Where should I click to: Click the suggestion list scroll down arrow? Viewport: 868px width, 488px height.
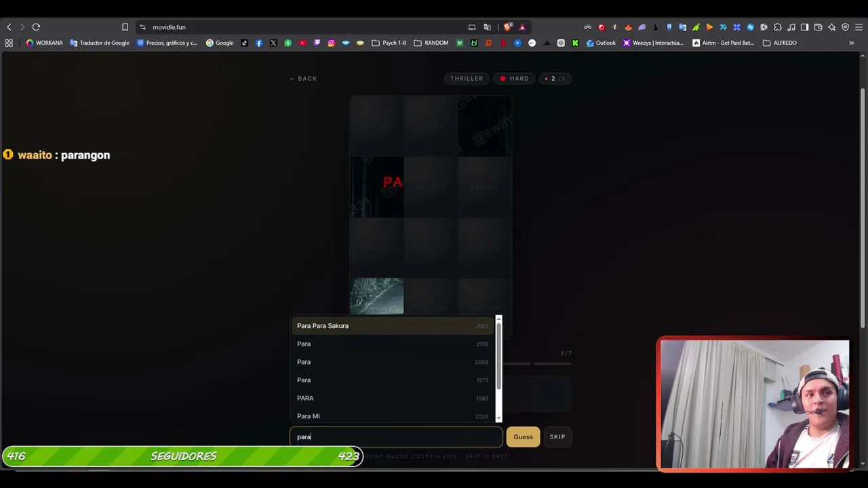click(499, 419)
